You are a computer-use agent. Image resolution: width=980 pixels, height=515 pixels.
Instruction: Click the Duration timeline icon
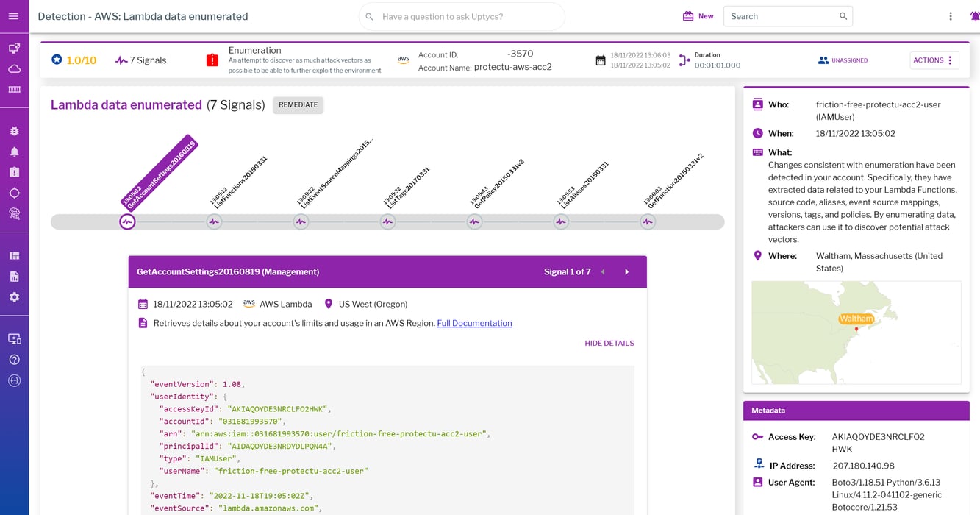[684, 60]
